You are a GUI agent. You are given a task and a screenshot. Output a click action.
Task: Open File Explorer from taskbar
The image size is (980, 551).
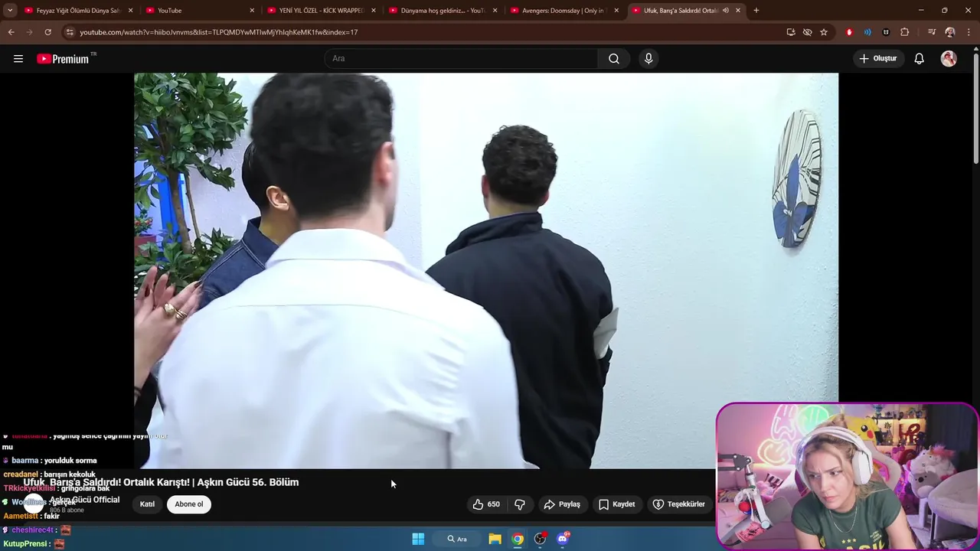[495, 539]
